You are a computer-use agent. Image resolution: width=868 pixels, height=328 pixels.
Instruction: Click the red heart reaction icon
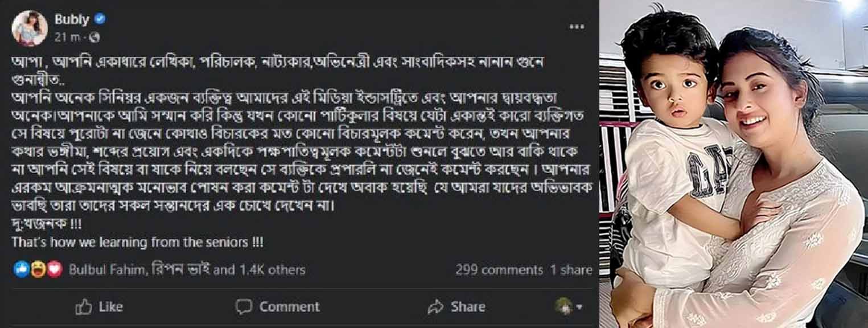(55, 270)
